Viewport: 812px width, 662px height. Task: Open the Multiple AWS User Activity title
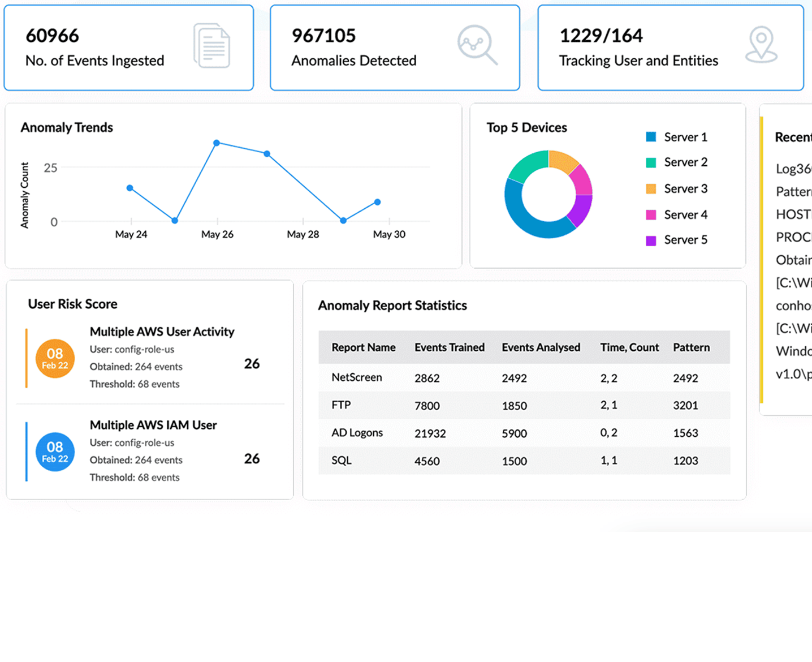[162, 332]
